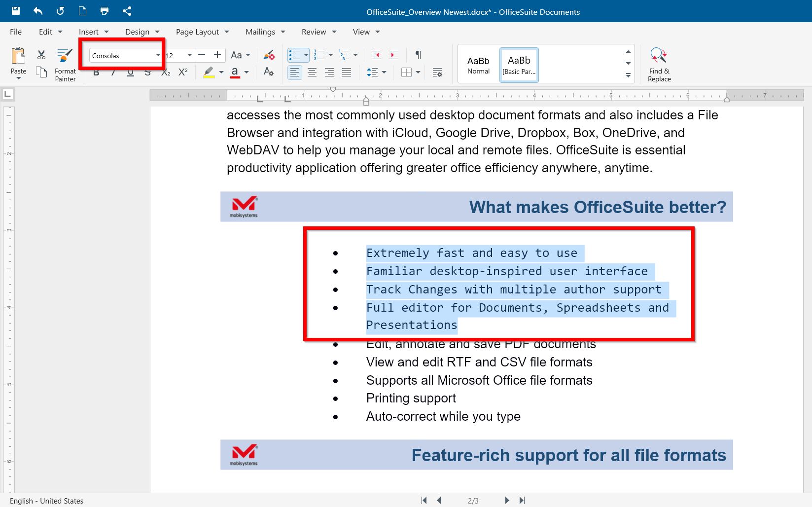Jump to the first page
The width and height of the screenshot is (812, 507).
click(x=424, y=500)
